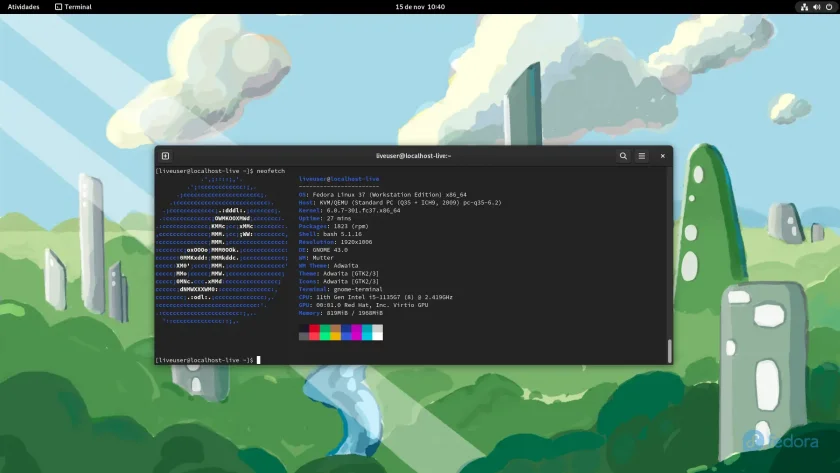Click the 'GPU: 00:01.0 Red Hat' line
Image resolution: width=840 pixels, height=473 pixels.
click(363, 305)
